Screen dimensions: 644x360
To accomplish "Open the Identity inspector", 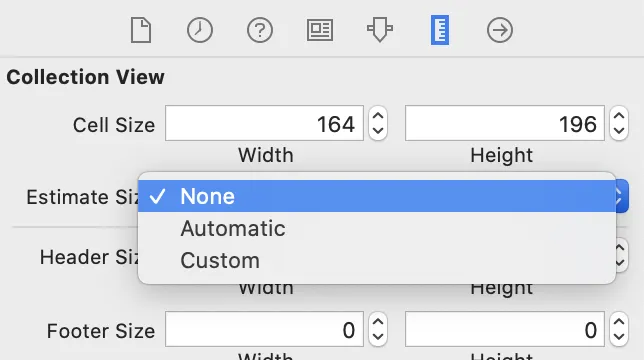I will pyautogui.click(x=320, y=30).
